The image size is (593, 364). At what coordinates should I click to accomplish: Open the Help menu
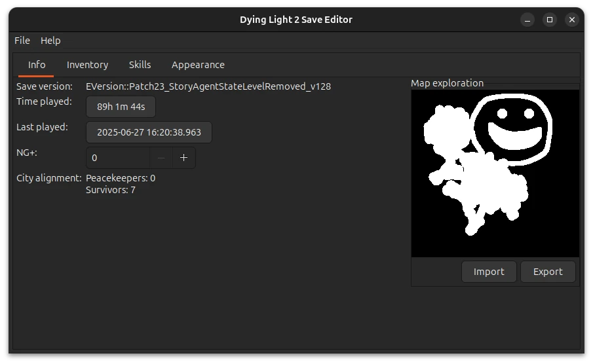(x=50, y=41)
